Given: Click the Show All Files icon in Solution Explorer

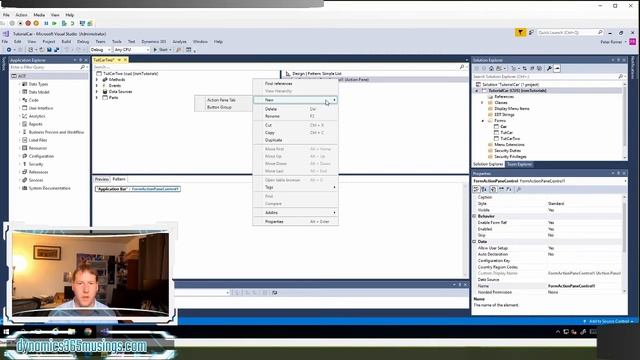Looking at the screenshot, I should pyautogui.click(x=540, y=68).
